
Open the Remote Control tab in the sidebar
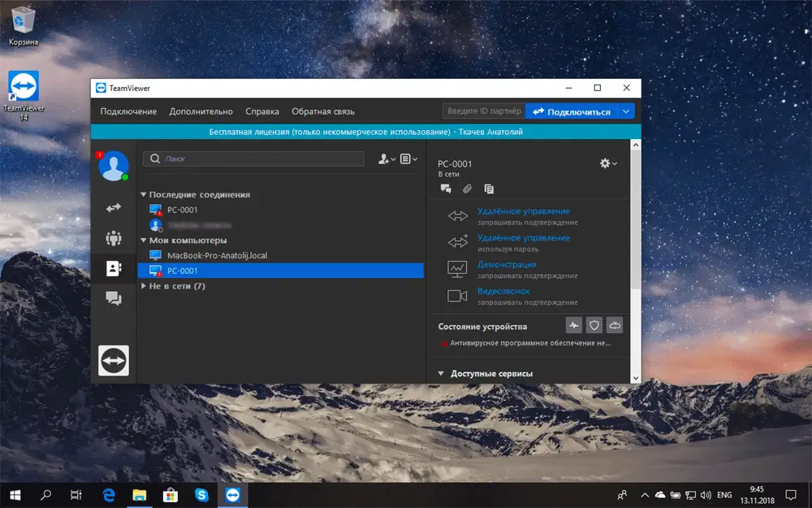coord(114,208)
